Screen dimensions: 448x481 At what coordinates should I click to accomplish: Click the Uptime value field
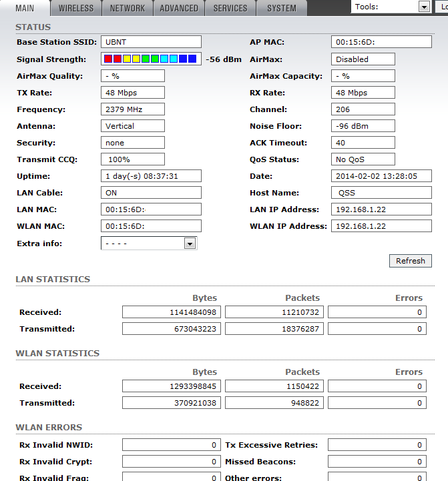[x=151, y=175]
